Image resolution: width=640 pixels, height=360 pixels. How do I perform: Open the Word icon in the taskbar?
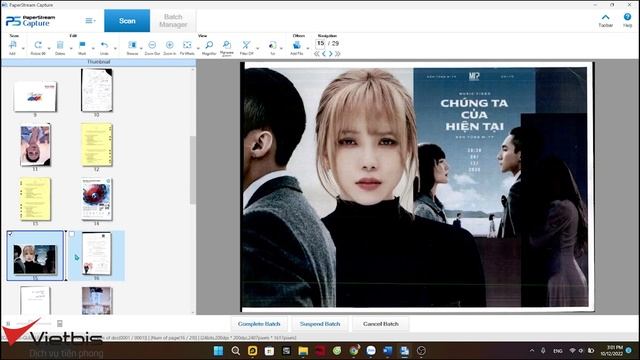coord(388,351)
